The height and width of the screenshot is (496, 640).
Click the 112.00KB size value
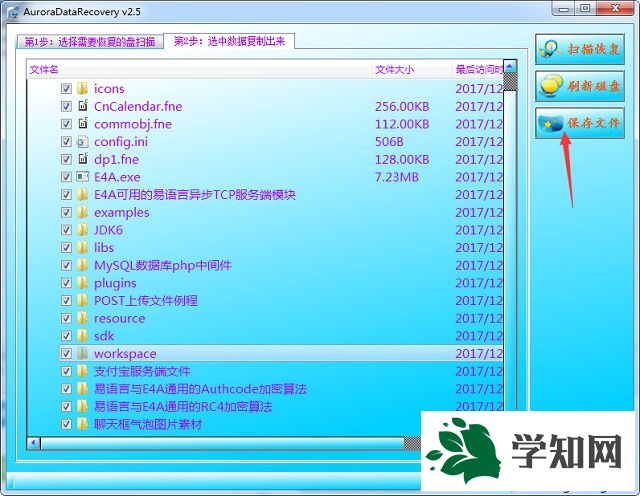point(402,124)
